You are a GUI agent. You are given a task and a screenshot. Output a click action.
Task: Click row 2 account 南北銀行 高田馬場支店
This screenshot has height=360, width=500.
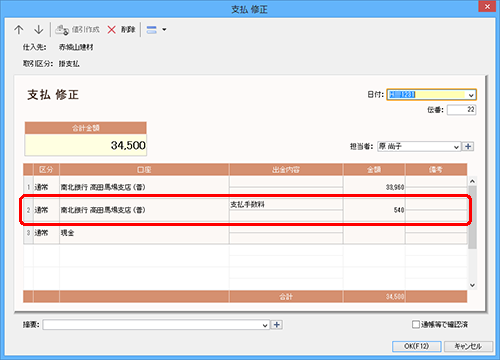[144, 210]
